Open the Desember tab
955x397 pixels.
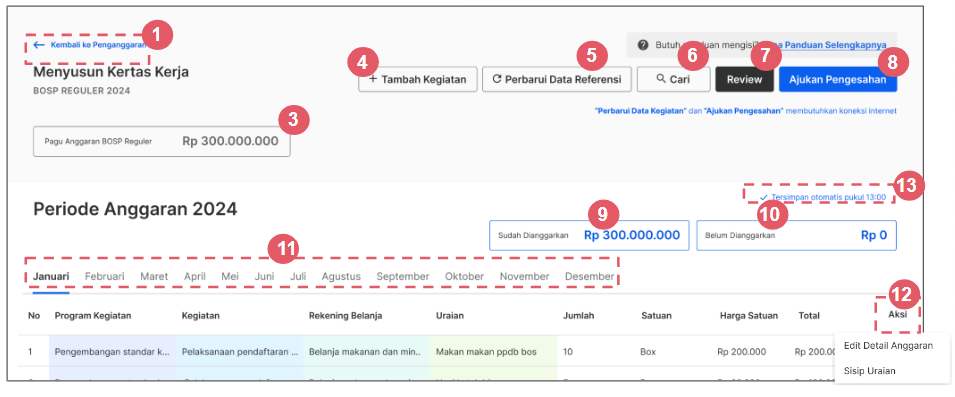(x=589, y=276)
